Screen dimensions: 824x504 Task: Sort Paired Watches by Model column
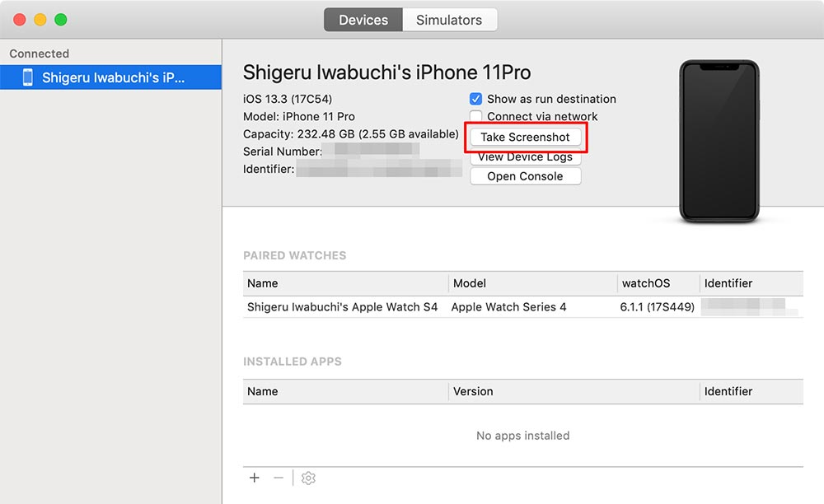point(532,283)
